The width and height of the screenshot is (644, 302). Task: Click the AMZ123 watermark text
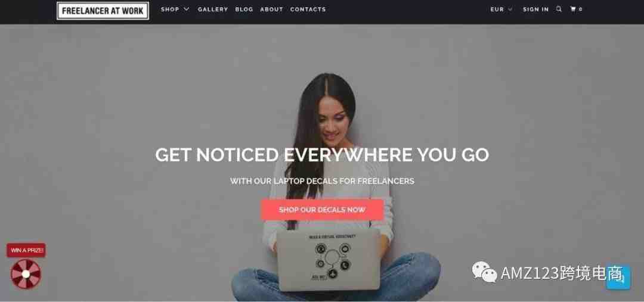pyautogui.click(x=562, y=273)
